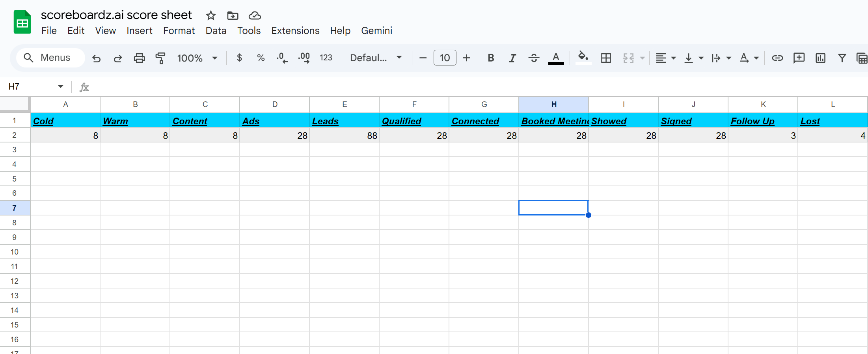
Task: Click the font size input field
Action: pos(445,58)
